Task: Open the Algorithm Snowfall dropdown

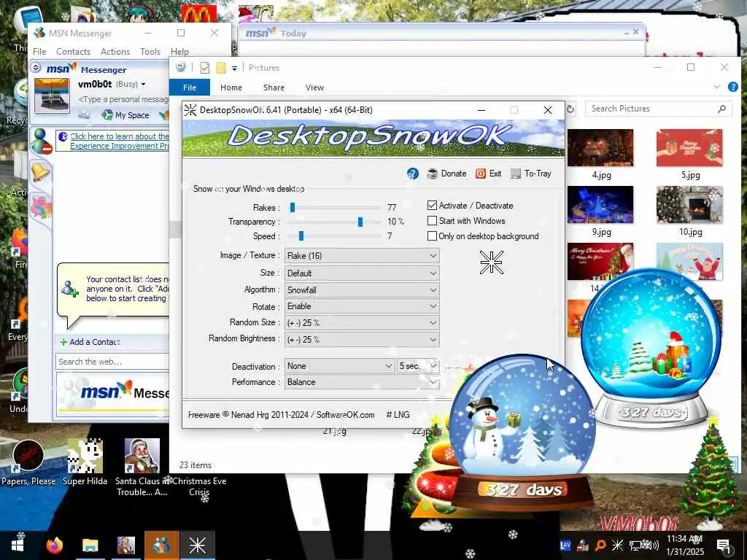Action: coord(362,290)
